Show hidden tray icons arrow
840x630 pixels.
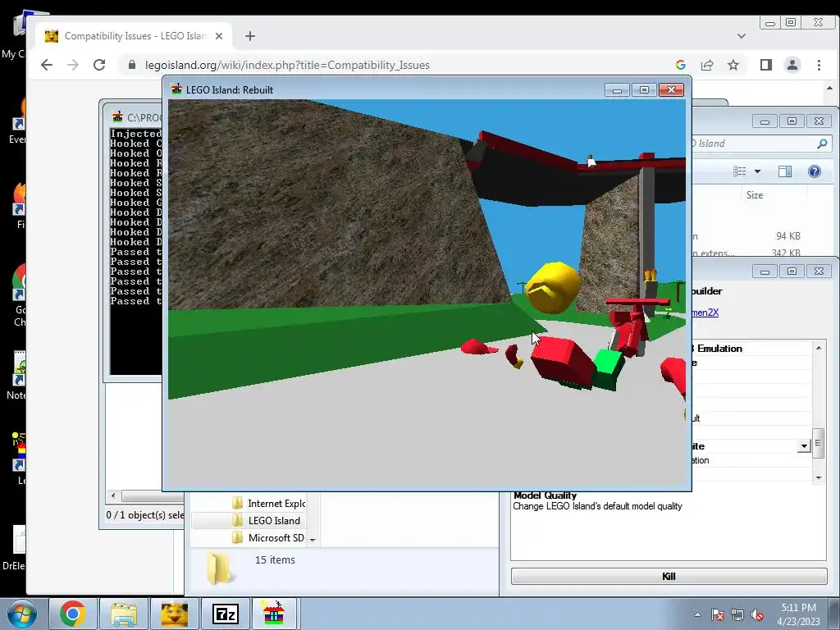click(697, 615)
